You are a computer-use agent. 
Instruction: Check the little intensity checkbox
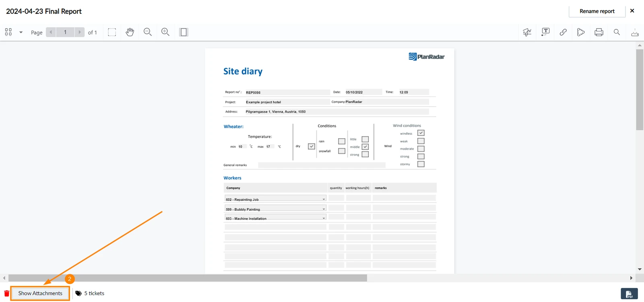coord(365,139)
